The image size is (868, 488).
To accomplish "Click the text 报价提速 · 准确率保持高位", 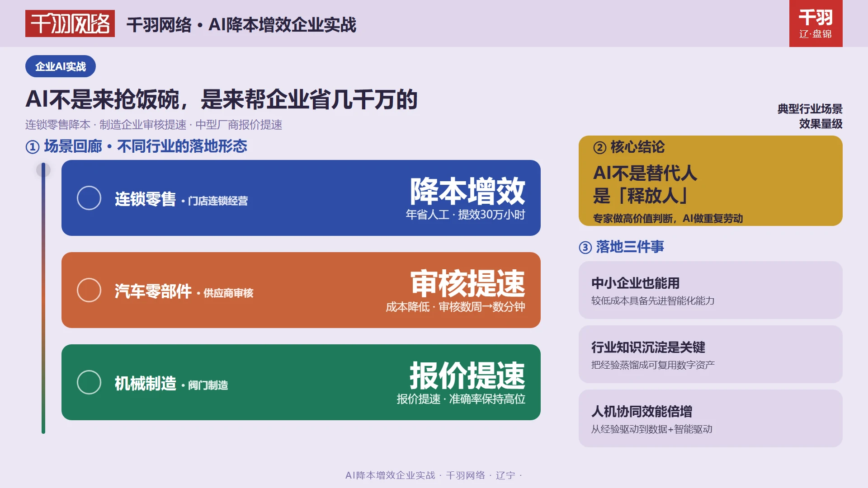I will tap(461, 399).
